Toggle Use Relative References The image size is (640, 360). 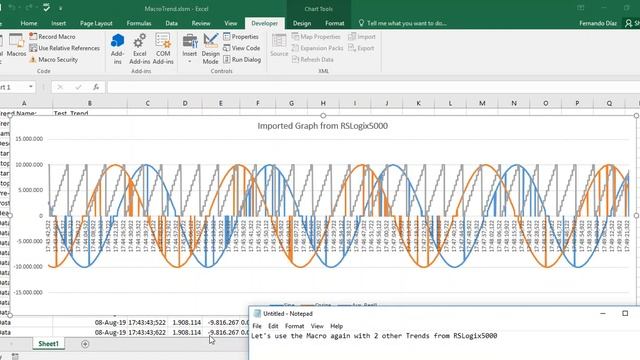64,48
